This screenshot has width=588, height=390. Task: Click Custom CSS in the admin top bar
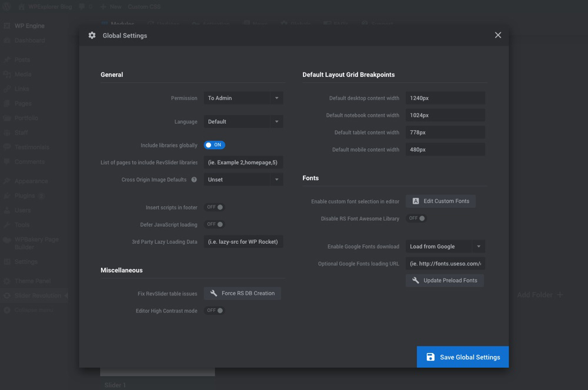point(144,6)
